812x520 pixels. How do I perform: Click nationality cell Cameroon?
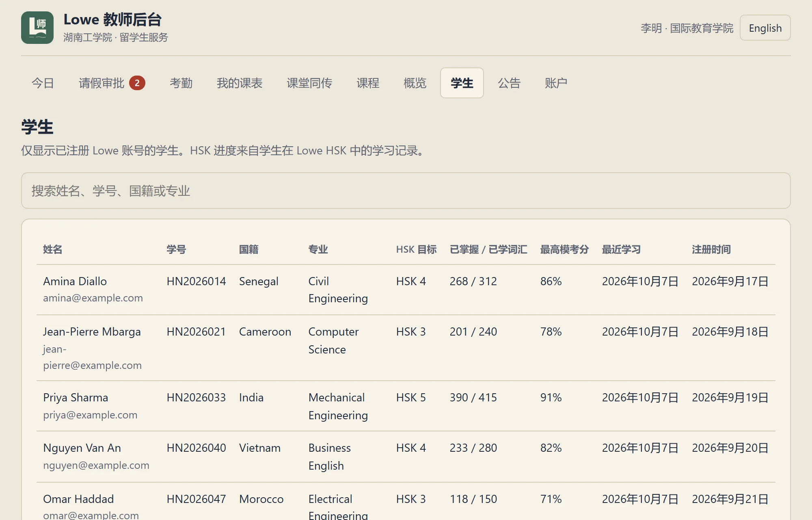pos(265,331)
